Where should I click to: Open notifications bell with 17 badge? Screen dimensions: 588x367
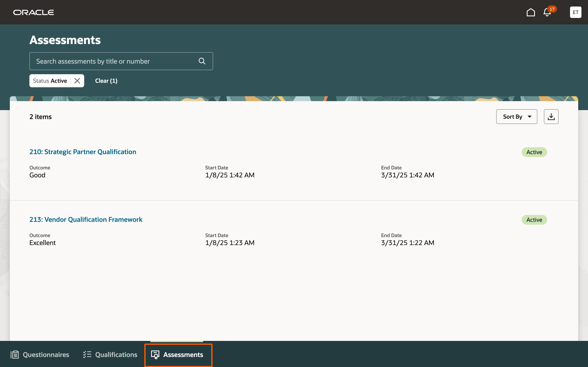(547, 12)
